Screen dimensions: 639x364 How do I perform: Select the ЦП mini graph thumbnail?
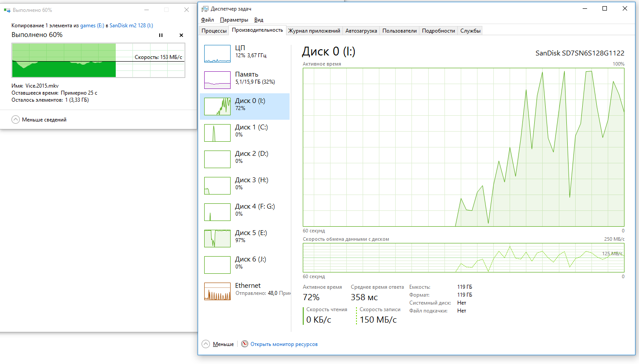click(217, 54)
